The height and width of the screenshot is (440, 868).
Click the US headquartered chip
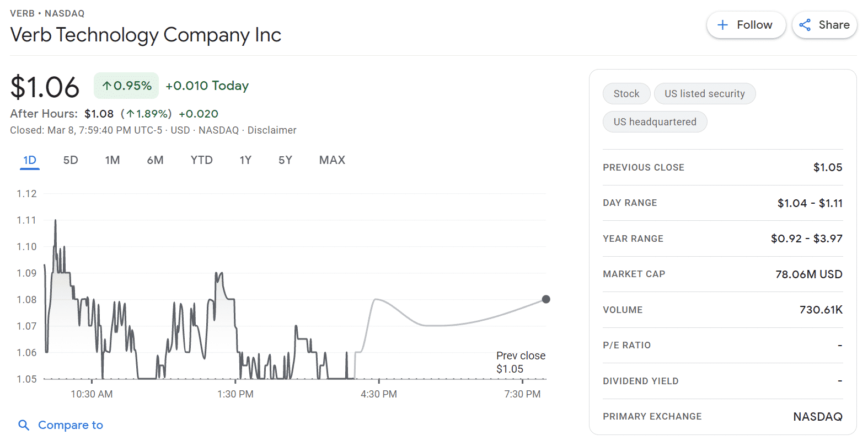coord(655,122)
